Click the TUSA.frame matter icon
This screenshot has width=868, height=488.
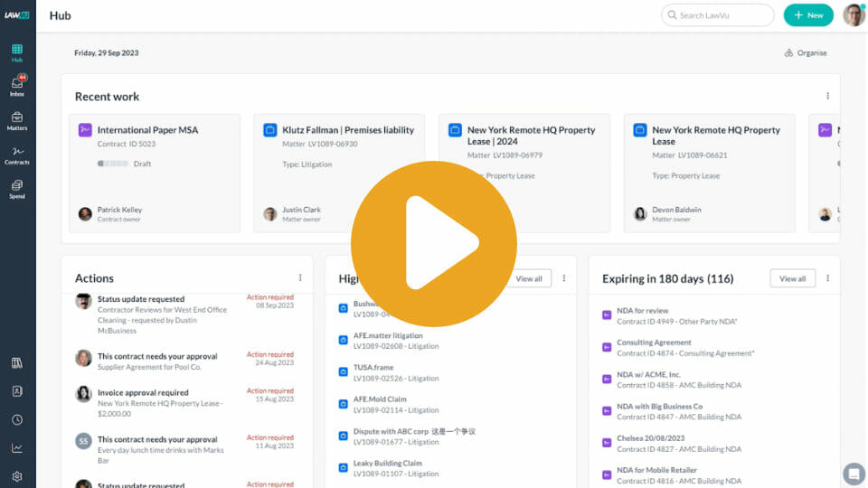pos(344,371)
